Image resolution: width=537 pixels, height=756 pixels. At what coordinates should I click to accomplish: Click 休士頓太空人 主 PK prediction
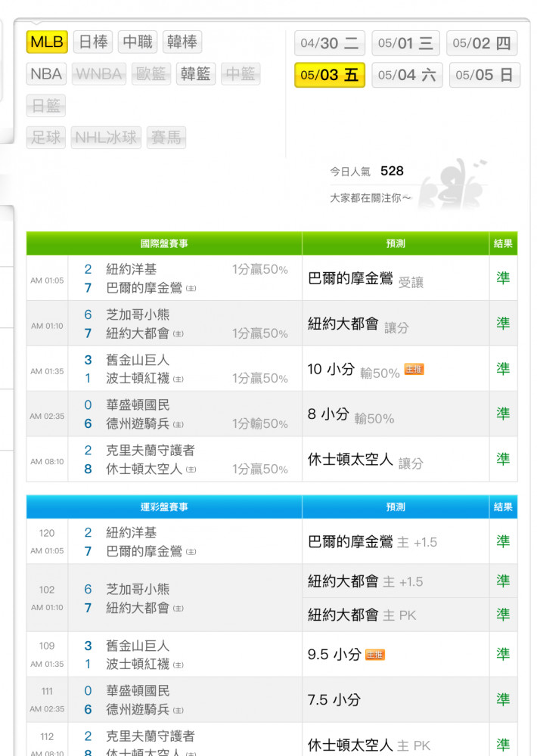[x=369, y=745]
